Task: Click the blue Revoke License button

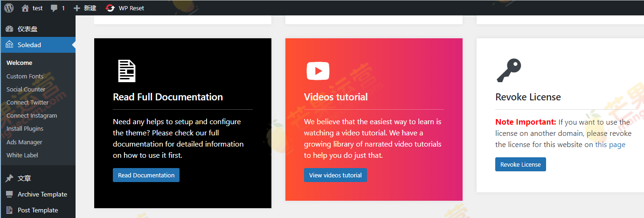Action: click(x=520, y=164)
